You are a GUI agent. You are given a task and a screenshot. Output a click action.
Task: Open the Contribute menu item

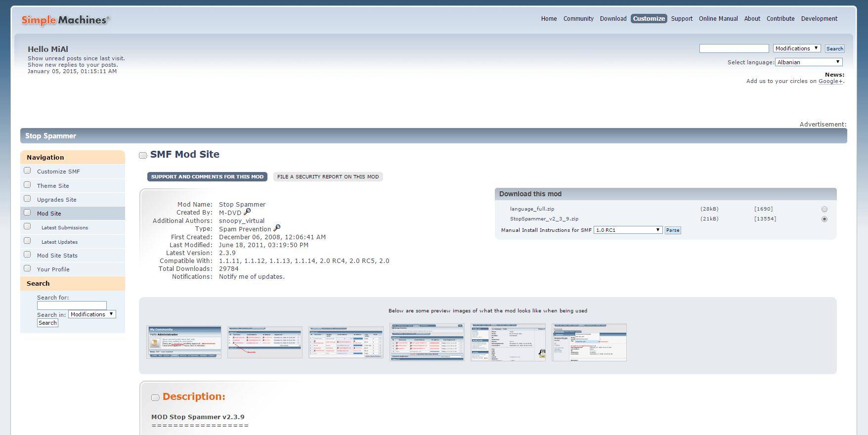point(781,19)
